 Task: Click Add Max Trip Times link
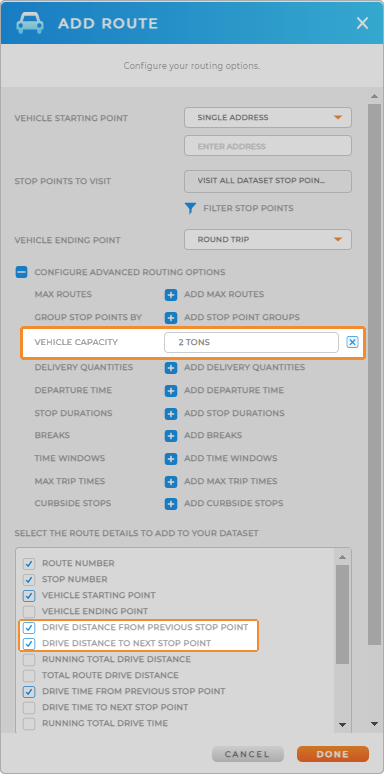click(231, 481)
